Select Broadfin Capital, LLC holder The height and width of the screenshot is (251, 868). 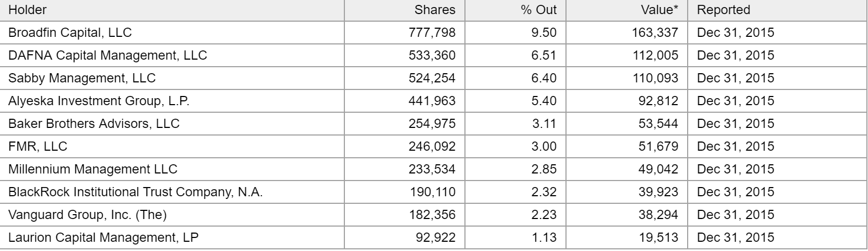(x=70, y=33)
